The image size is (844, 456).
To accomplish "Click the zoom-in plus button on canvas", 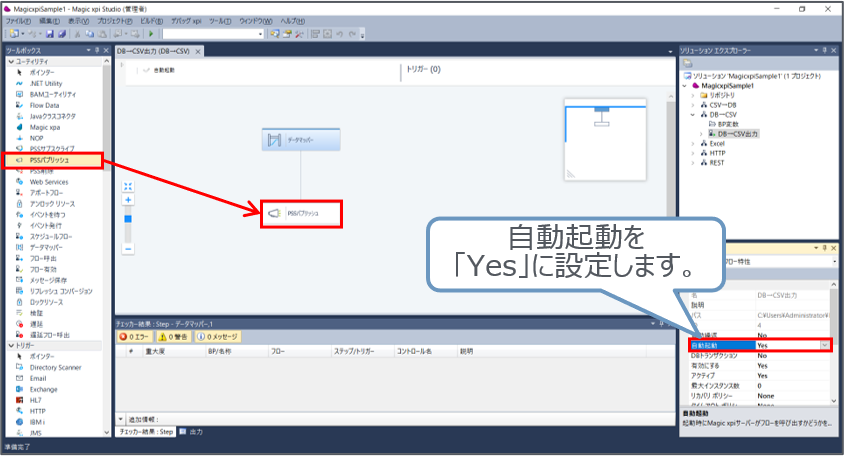I will tap(128, 200).
